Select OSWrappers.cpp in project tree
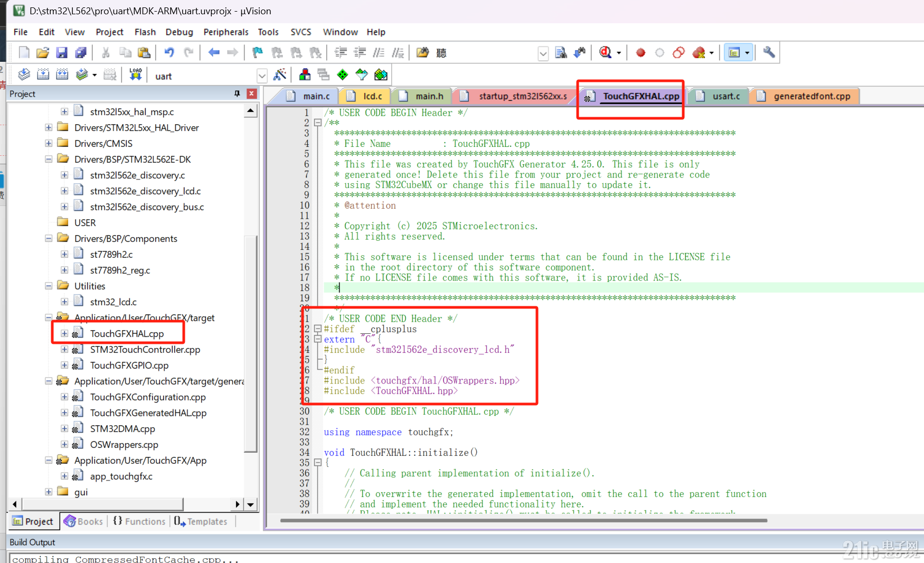Screen dimensions: 924x563 click(x=124, y=444)
